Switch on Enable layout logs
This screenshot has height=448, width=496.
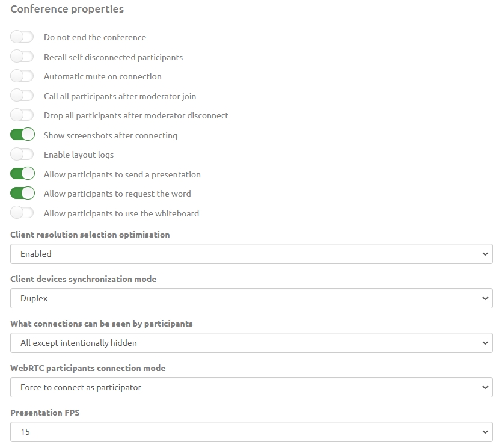click(x=22, y=155)
